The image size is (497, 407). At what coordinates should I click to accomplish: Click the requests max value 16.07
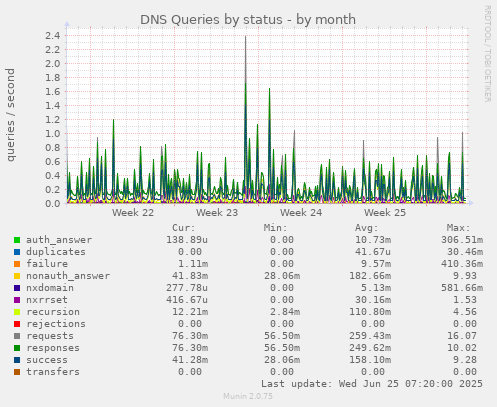coord(462,336)
